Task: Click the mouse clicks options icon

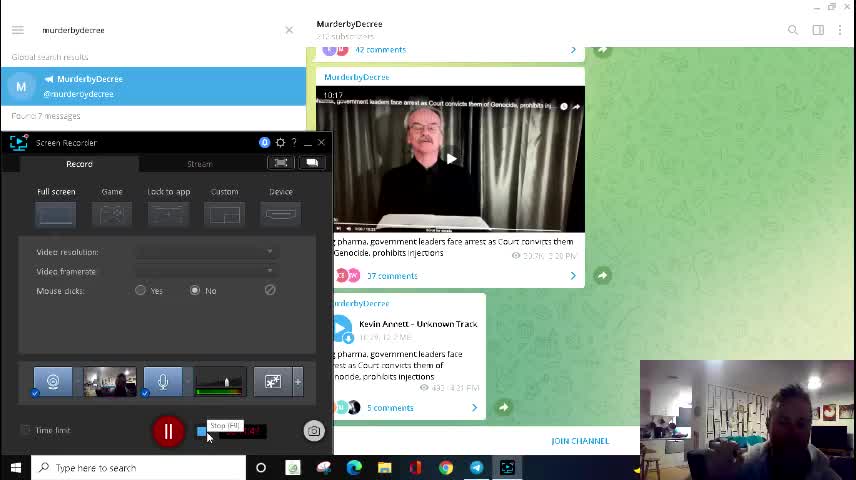Action: coord(270,290)
